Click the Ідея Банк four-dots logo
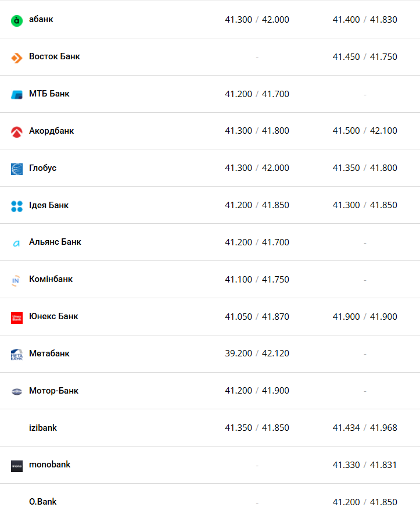This screenshot has width=420, height=518. 17,206
